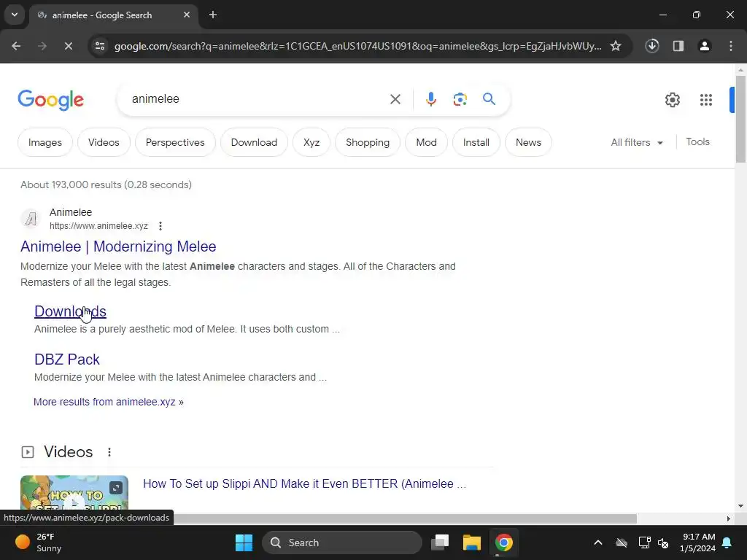Open File Explorer from taskbar
Viewport: 747px width, 560px height.
tap(472, 542)
